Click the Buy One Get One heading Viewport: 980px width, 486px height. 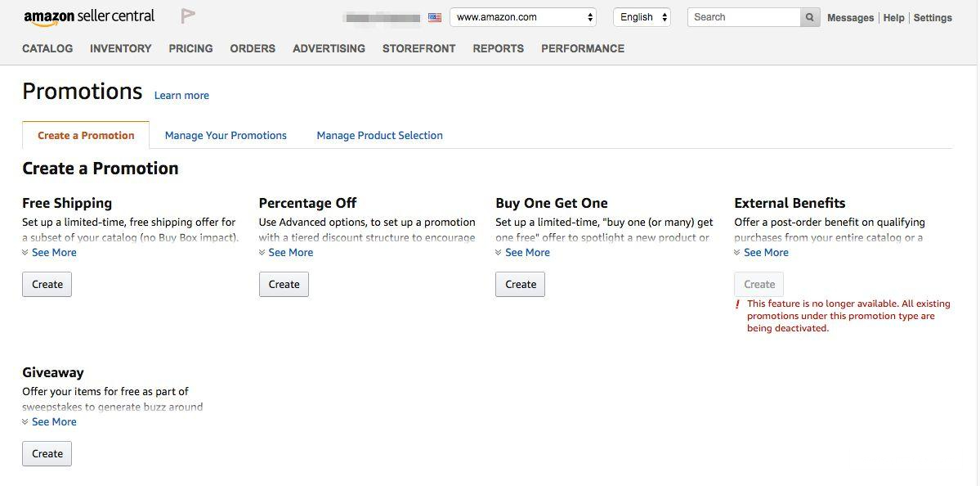pos(551,203)
